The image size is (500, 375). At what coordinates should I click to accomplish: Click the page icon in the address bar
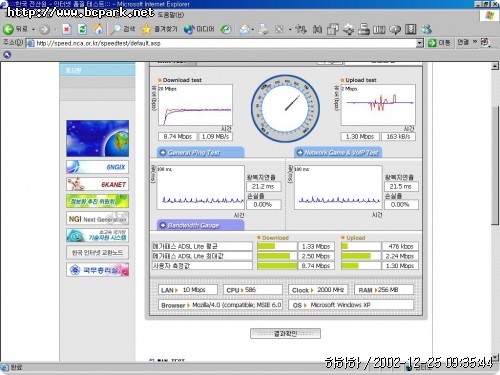click(x=30, y=43)
